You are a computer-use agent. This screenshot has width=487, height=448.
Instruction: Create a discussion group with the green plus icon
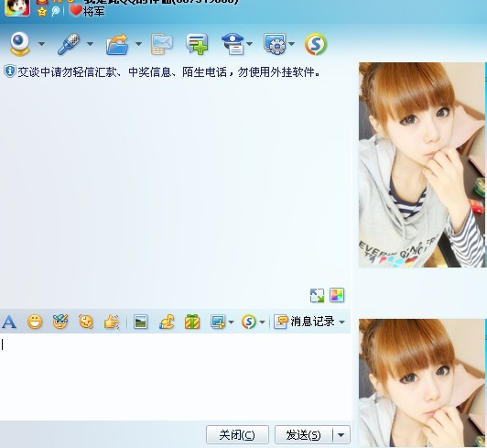click(x=197, y=44)
